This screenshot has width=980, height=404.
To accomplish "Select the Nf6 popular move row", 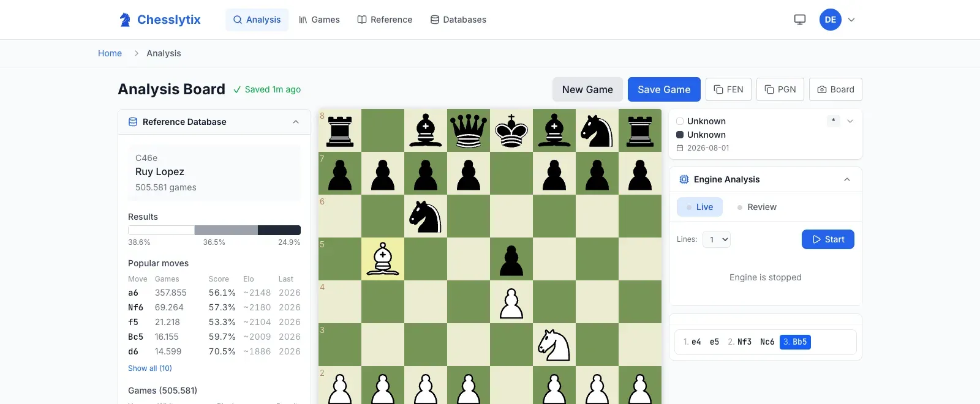I will tap(214, 307).
